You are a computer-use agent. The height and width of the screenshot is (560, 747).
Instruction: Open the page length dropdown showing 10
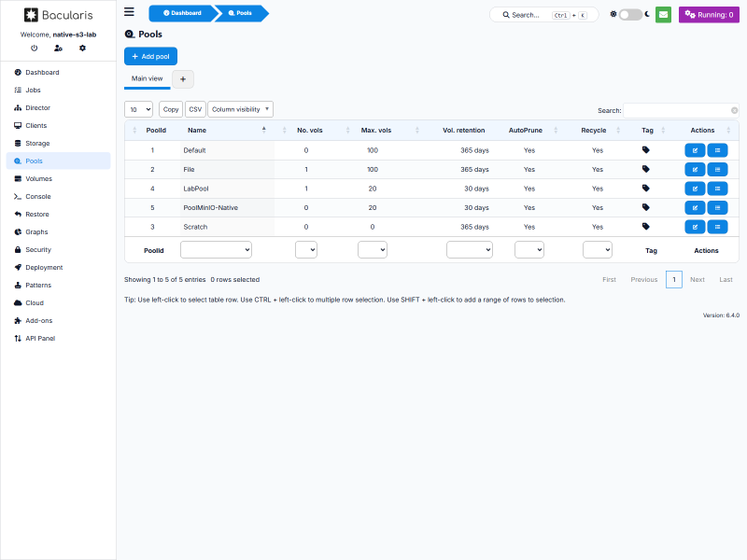point(138,109)
